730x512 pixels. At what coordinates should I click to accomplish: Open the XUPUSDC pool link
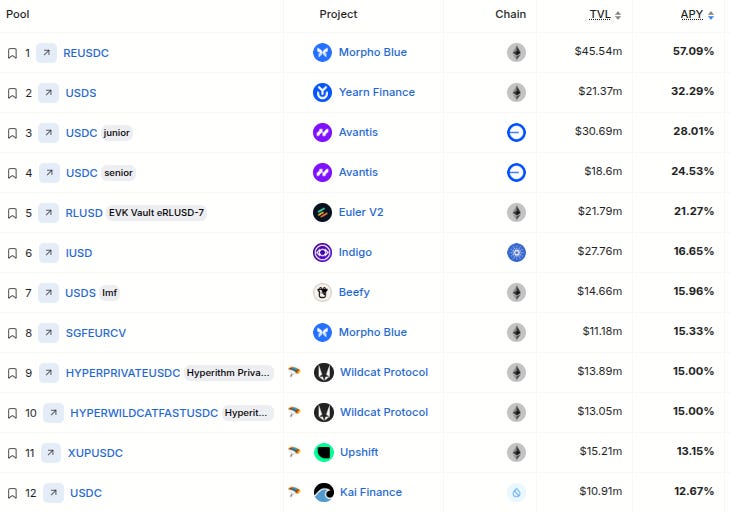[x=95, y=453]
